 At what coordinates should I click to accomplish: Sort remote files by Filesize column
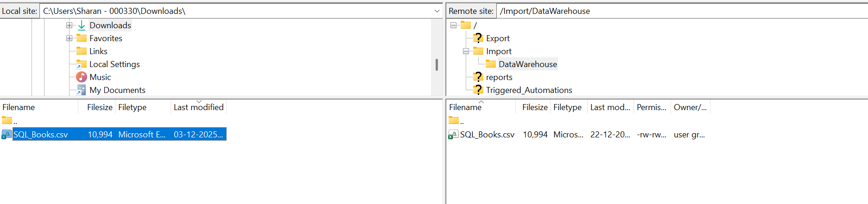534,107
